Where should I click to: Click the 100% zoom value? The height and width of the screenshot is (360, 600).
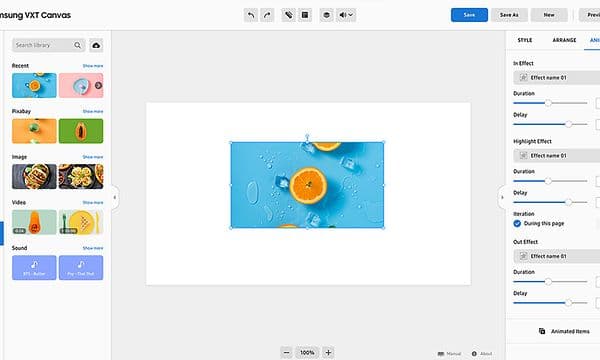[307, 352]
